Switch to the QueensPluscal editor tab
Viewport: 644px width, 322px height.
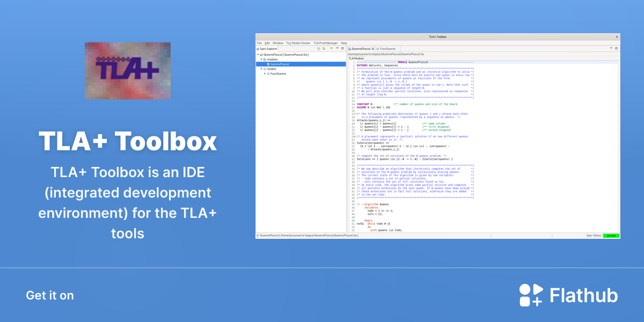click(x=360, y=48)
